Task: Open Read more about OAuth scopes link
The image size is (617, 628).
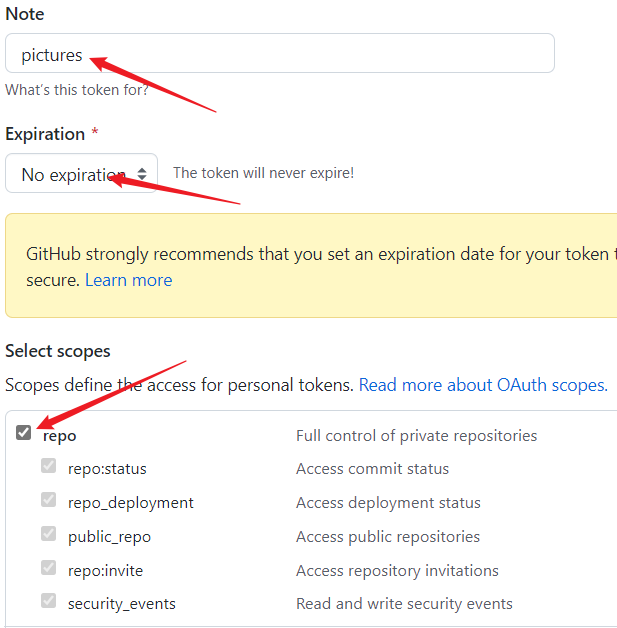Action: coord(483,385)
